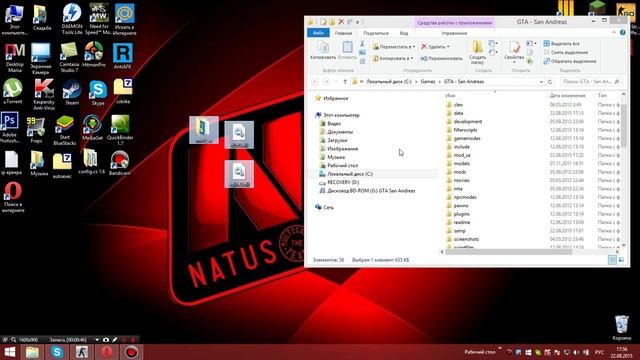Click Дата изменения column header

click(567, 96)
